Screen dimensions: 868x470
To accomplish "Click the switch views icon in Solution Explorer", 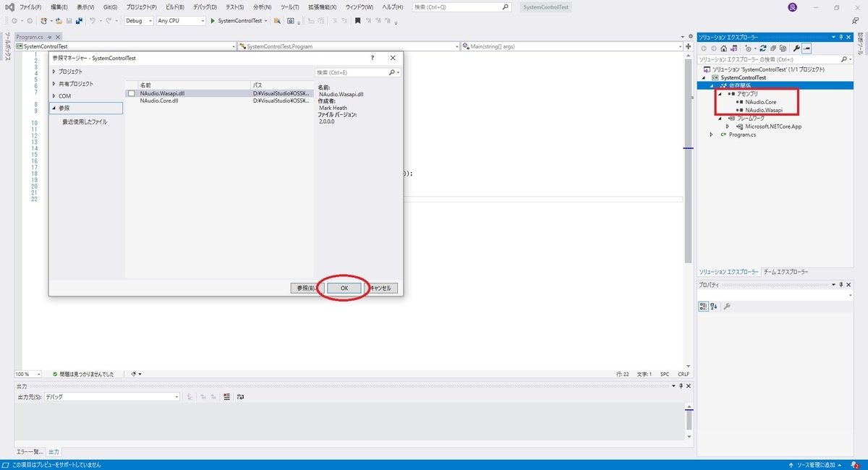I will click(x=733, y=48).
